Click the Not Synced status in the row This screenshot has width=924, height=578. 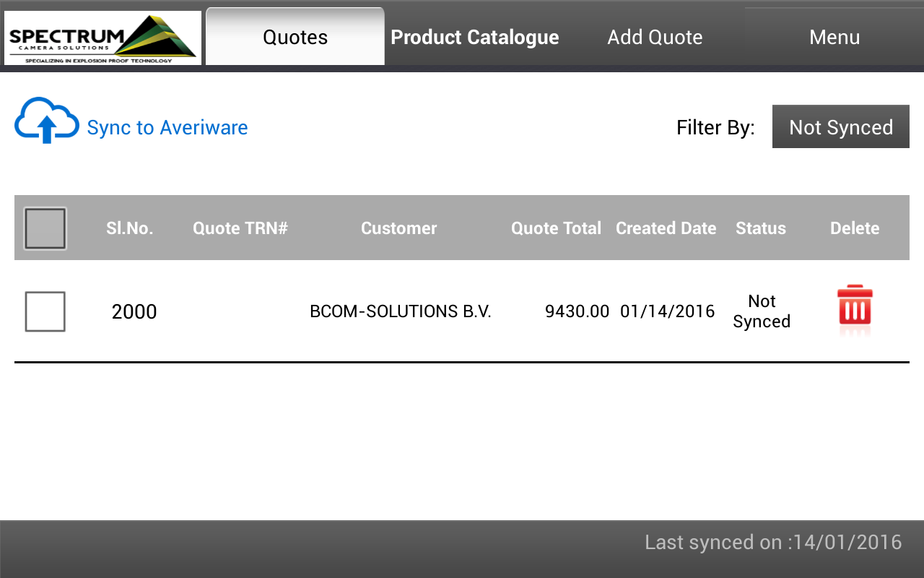(x=762, y=311)
